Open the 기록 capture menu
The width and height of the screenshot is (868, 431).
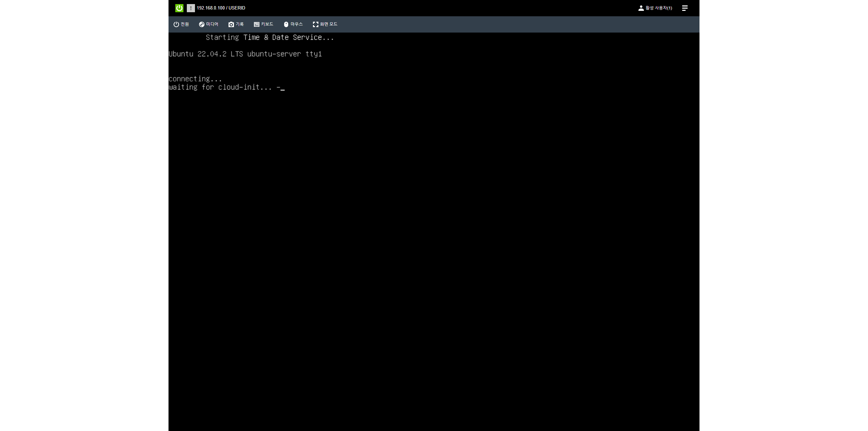point(240,24)
